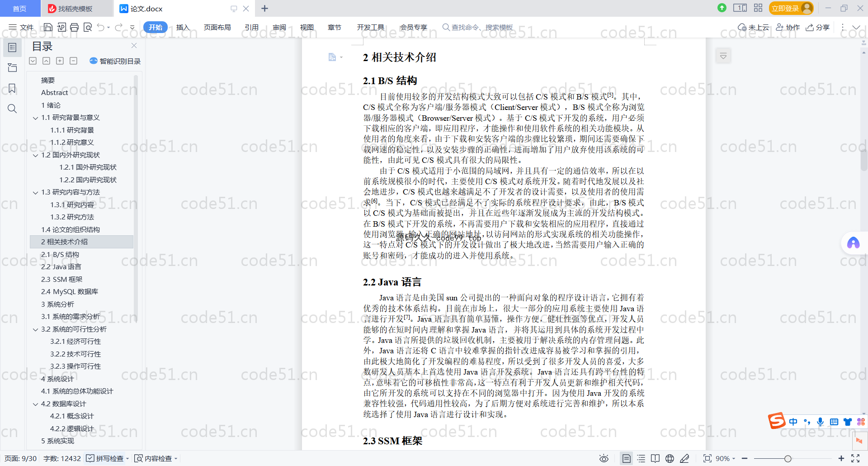Click the fit page width icon
868x466 pixels.
707,458
